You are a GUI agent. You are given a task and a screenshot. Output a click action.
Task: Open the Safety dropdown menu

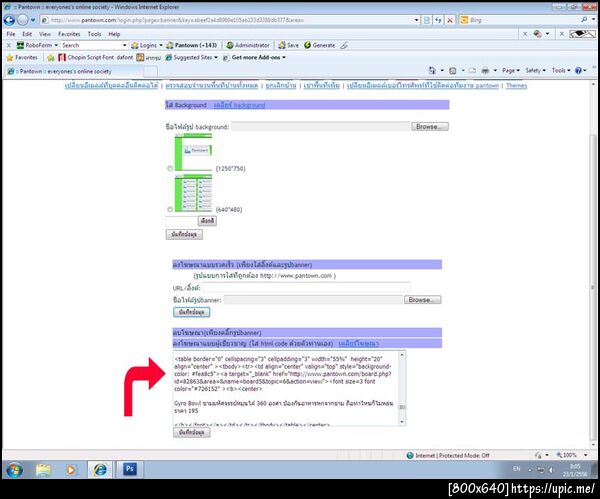[535, 70]
